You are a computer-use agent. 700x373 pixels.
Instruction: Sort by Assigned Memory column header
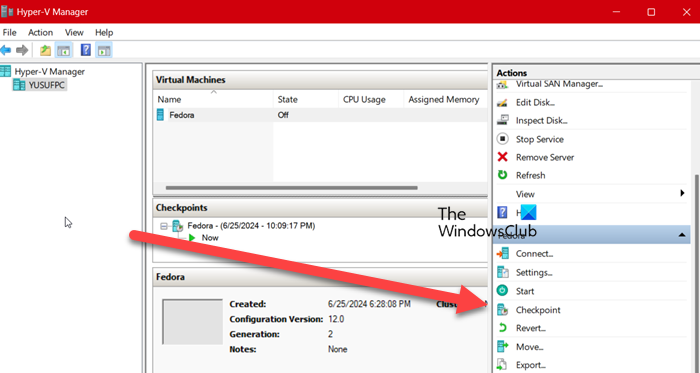click(x=445, y=99)
